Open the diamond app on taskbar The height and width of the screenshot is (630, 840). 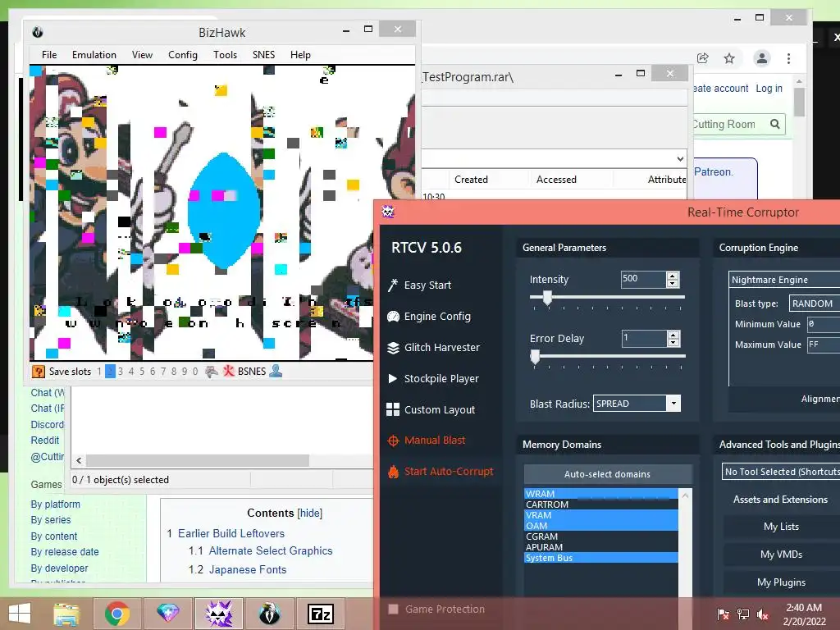point(167,614)
